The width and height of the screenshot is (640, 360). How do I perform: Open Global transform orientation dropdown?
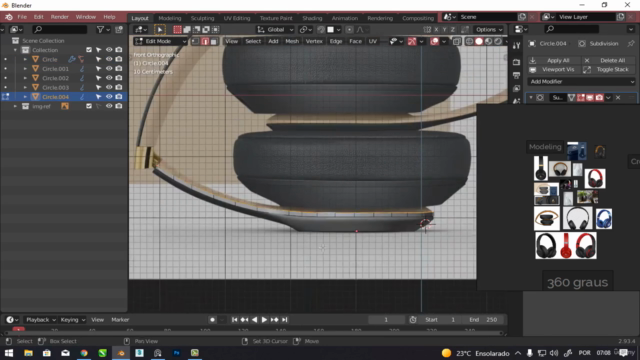[275, 29]
